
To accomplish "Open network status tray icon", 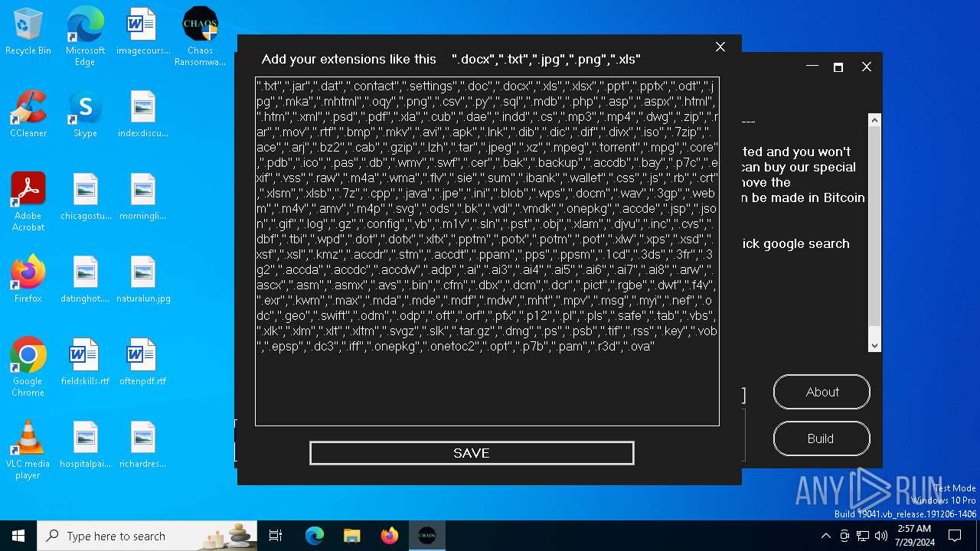I will coord(863,536).
